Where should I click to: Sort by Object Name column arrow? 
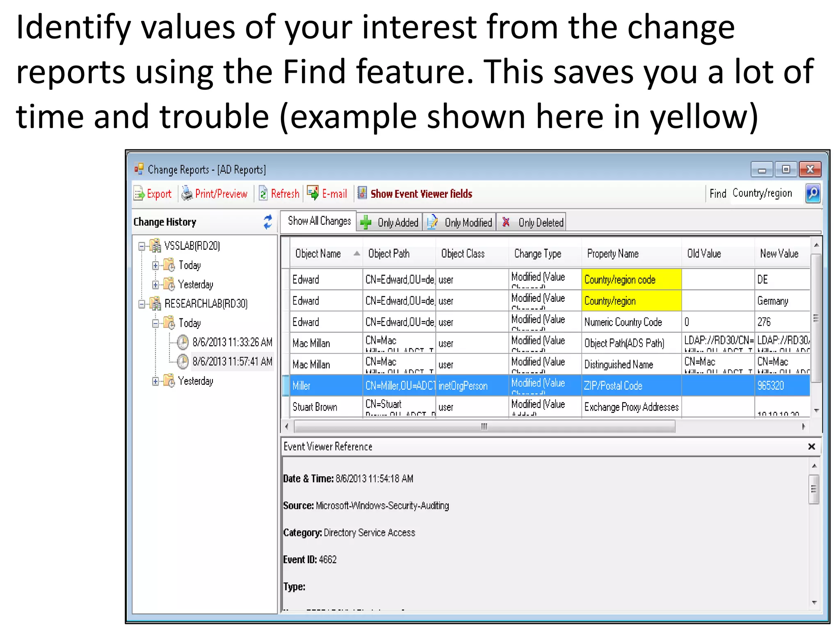click(357, 253)
